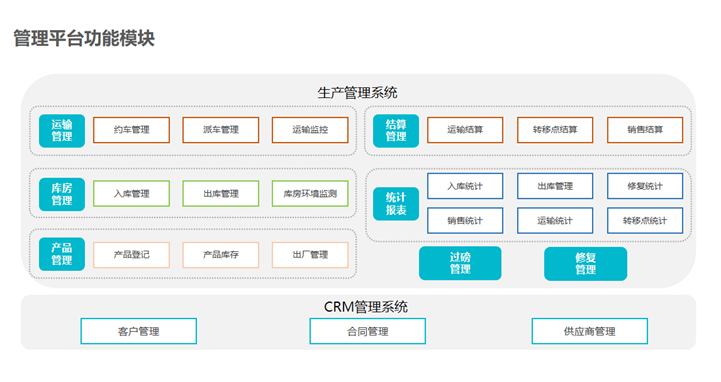Select the 入库管理 green box
This screenshot has height=382, width=721.
(132, 194)
